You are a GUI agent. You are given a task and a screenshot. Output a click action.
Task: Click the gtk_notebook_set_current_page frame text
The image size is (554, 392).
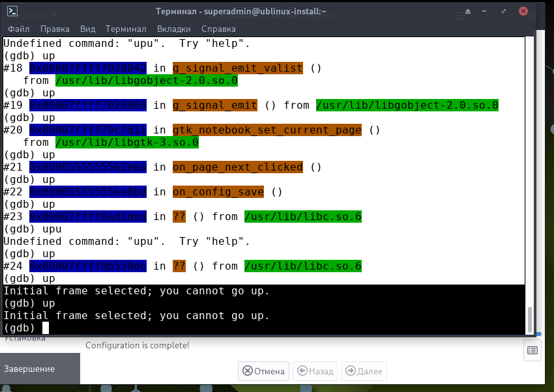[x=267, y=130]
